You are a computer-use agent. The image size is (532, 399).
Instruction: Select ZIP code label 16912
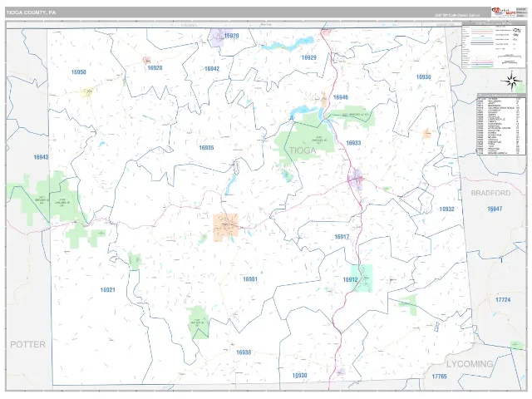pyautogui.click(x=350, y=279)
